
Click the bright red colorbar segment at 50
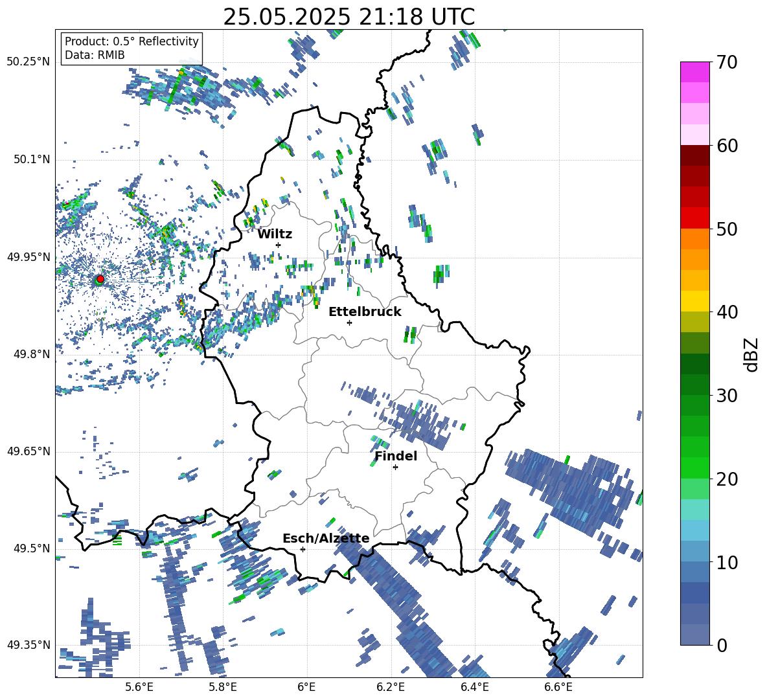[694, 218]
